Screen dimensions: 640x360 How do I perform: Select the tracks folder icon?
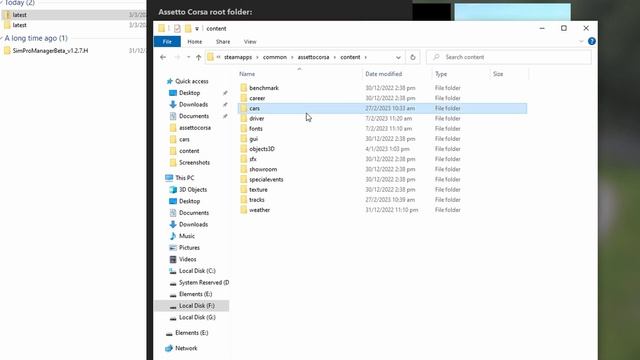pos(244,200)
